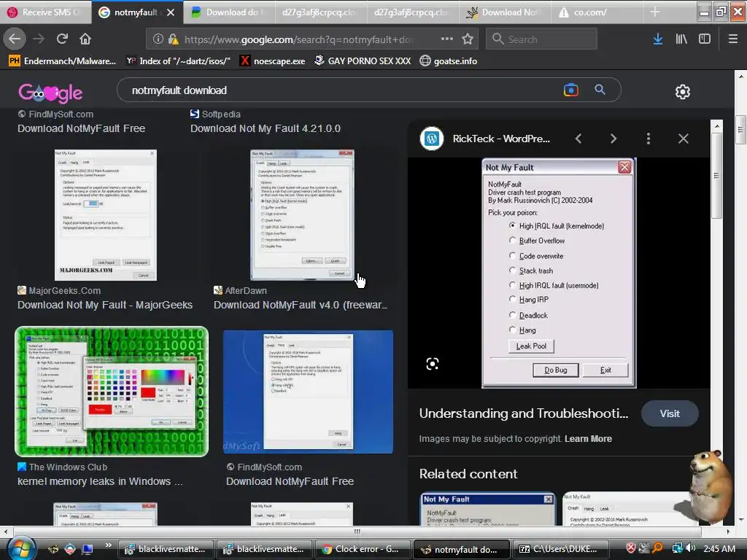Viewport: 747px width, 560px height.
Task: Switch to the co.com/ warning tab
Action: [x=597, y=12]
